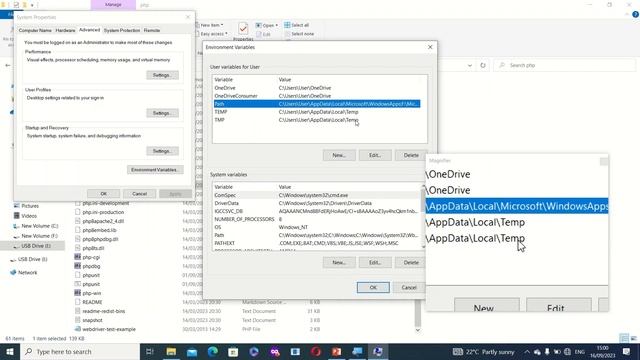Click Cancel in Environment Variables dialog

point(409,287)
